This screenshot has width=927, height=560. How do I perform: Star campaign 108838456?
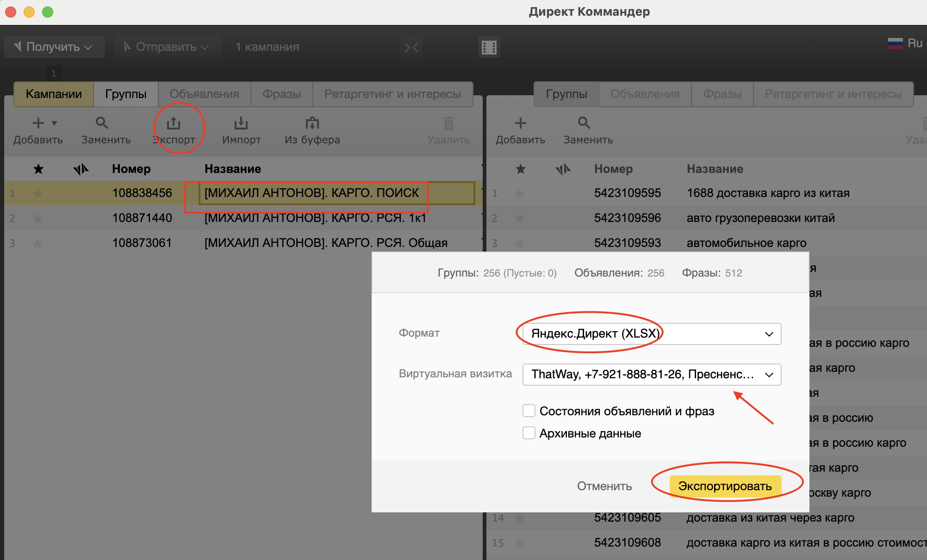coord(37,193)
